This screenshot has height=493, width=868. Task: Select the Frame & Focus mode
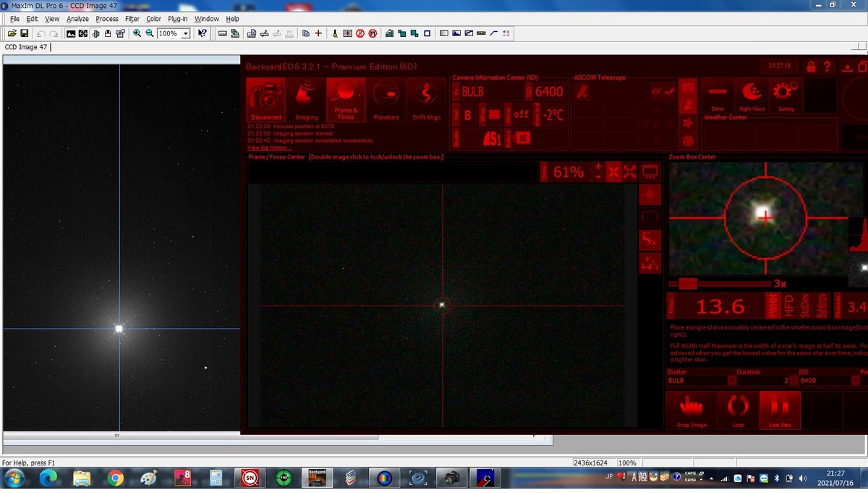coord(346,100)
